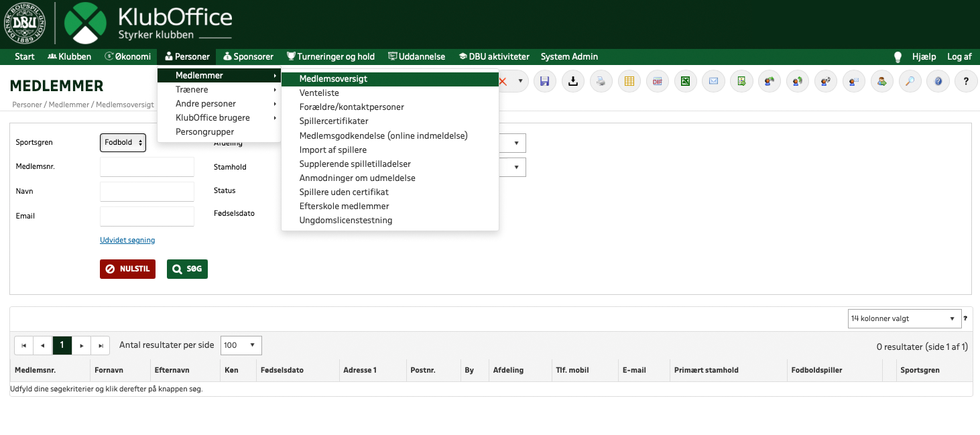This screenshot has height=435, width=980.
Task: Click into the Navn input field
Action: [147, 192]
